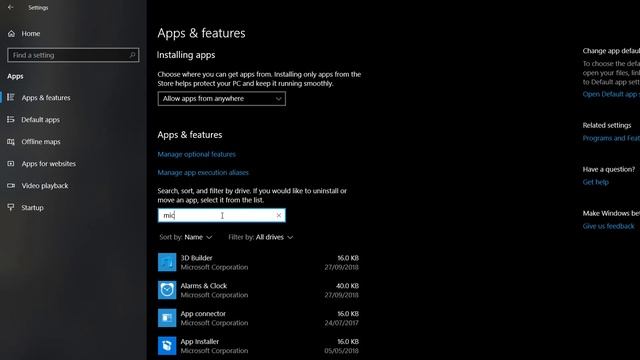Click the Video playback sidebar icon
640x360 pixels.
[x=11, y=185]
